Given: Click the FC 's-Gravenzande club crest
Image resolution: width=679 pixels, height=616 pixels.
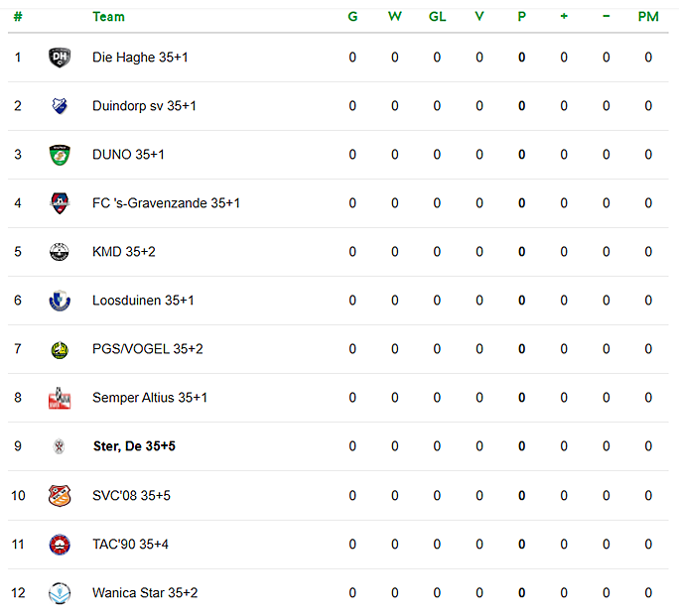Looking at the screenshot, I should tap(60, 203).
